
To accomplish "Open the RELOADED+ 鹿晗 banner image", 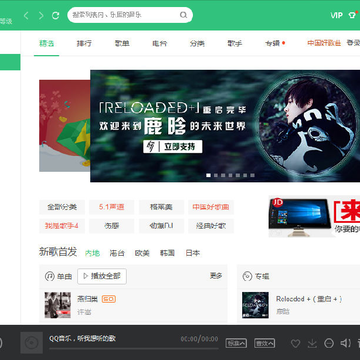I will [225, 126].
